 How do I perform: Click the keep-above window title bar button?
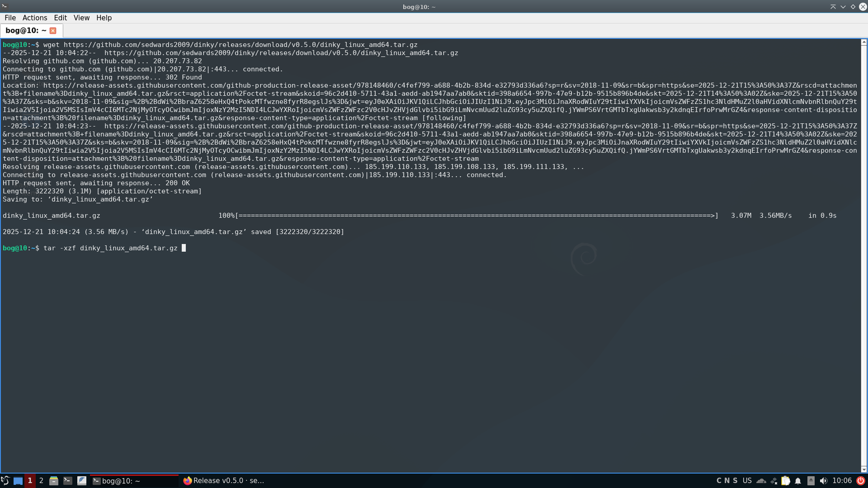click(x=833, y=7)
